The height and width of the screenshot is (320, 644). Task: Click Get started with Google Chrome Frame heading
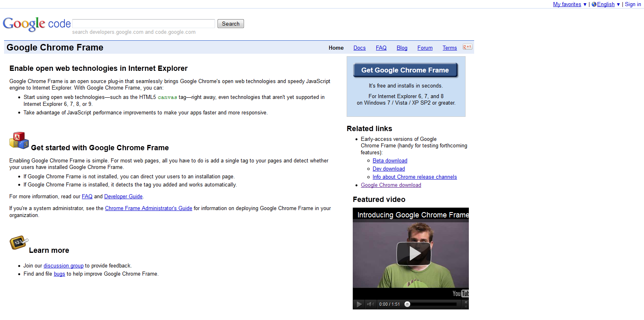100,148
